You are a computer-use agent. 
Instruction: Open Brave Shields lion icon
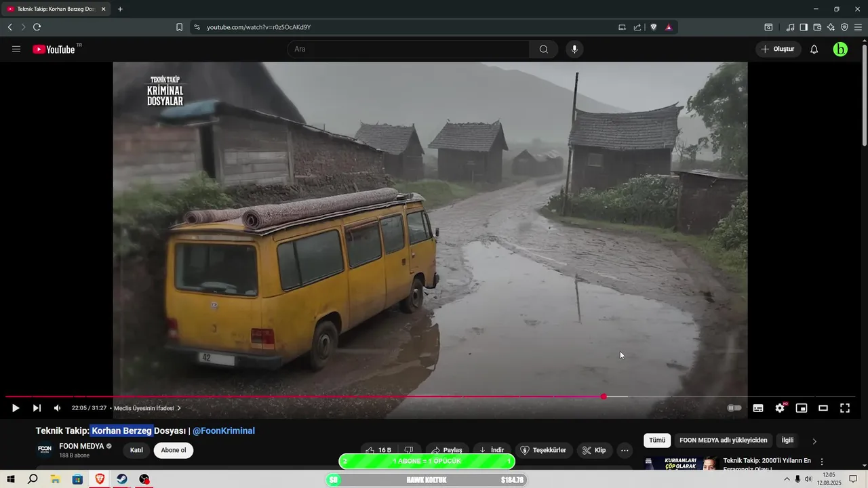654,27
